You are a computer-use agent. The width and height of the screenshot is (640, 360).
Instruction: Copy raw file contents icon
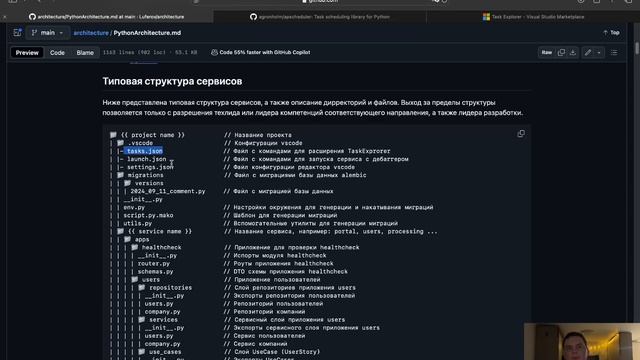pos(561,52)
